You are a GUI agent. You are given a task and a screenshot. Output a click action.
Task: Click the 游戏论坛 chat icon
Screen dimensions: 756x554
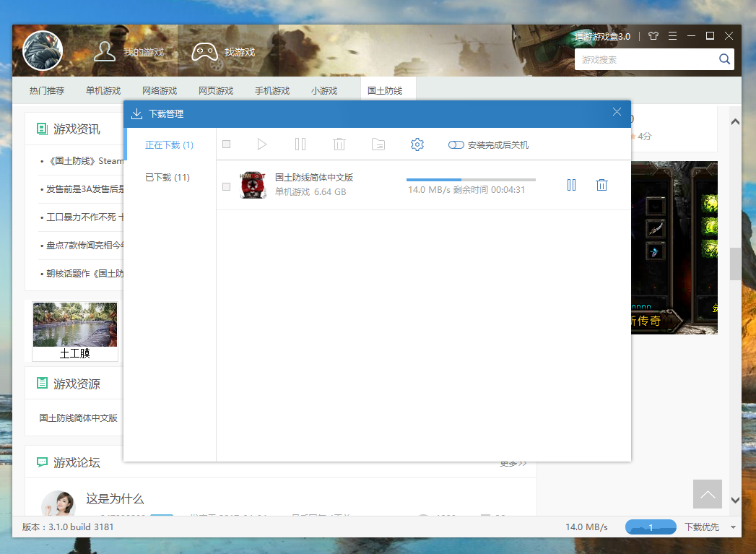[43, 462]
